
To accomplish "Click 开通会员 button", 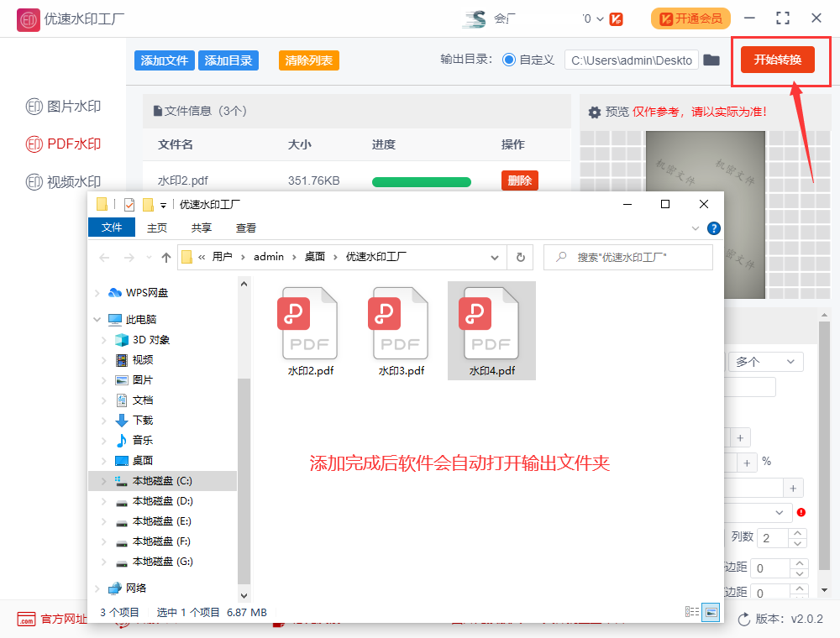I will click(690, 18).
